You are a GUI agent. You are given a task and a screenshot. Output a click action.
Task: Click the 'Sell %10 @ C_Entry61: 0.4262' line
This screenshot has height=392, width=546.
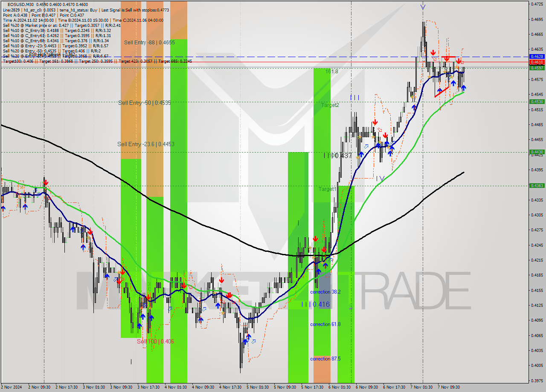point(57,35)
